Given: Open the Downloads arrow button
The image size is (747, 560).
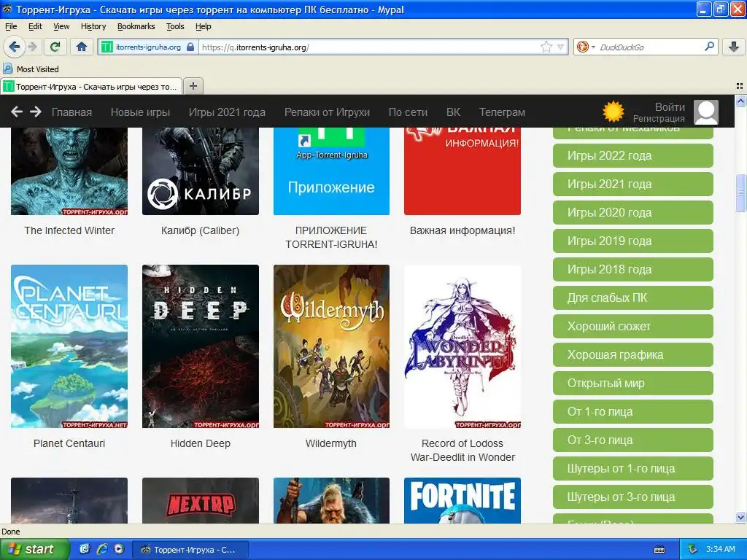Looking at the screenshot, I should (734, 47).
